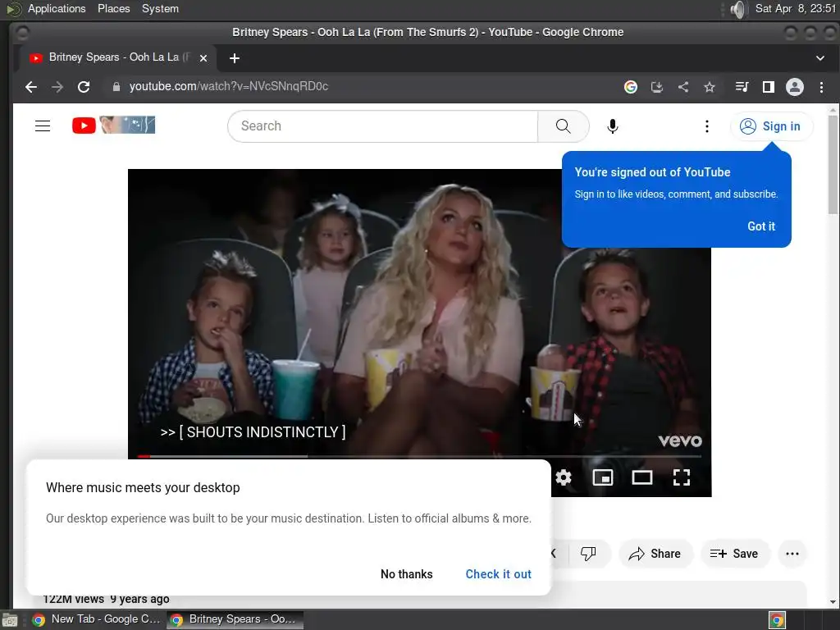Click Check it out link
840x630 pixels.
tap(498, 574)
